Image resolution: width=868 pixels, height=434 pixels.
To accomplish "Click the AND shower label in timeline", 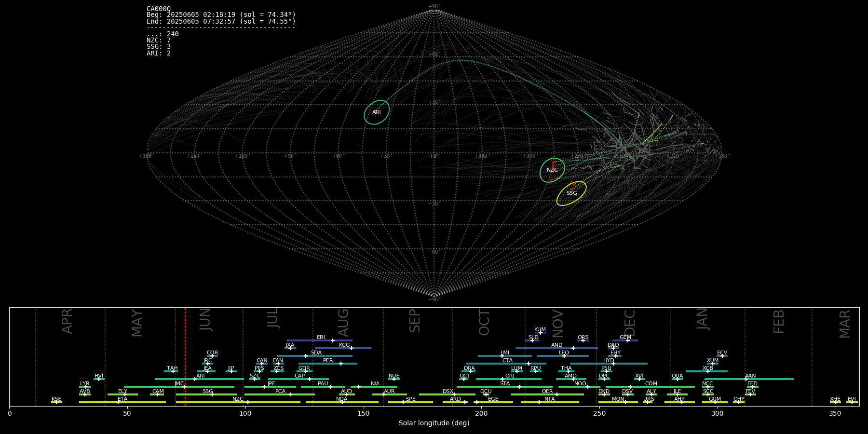I will tap(557, 345).
